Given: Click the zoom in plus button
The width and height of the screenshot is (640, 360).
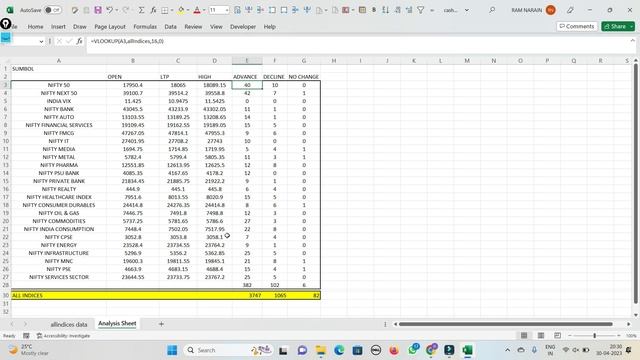Looking at the screenshot, I should (619, 336).
